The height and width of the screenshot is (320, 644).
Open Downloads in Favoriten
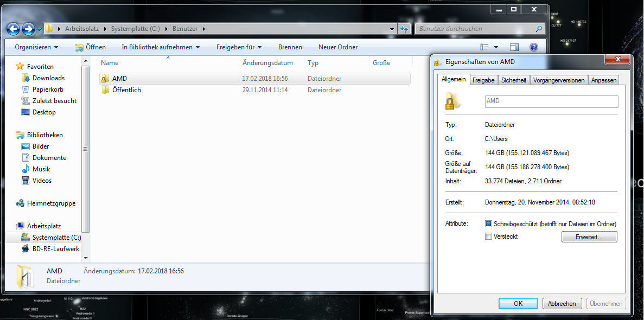point(43,78)
